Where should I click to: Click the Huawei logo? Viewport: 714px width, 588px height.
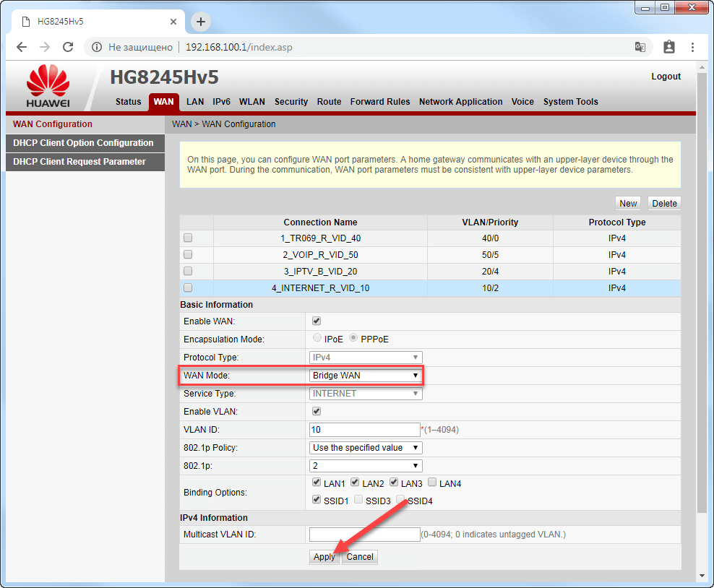coord(47,84)
